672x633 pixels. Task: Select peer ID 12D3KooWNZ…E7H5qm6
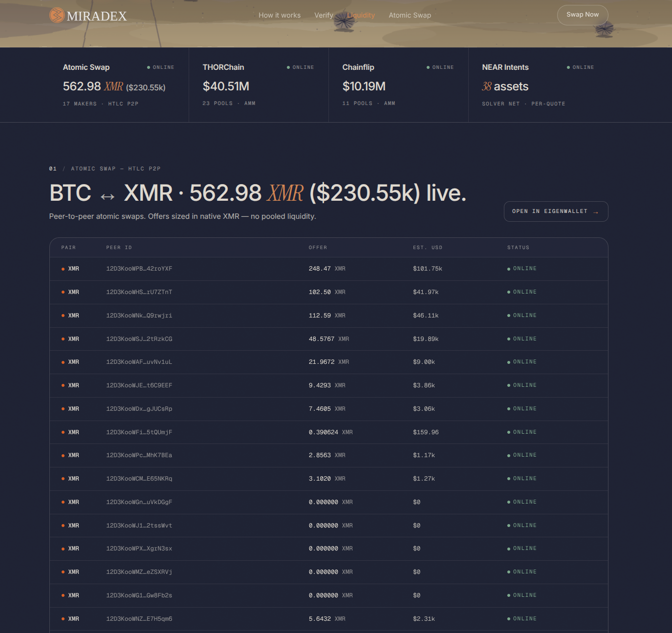click(139, 619)
